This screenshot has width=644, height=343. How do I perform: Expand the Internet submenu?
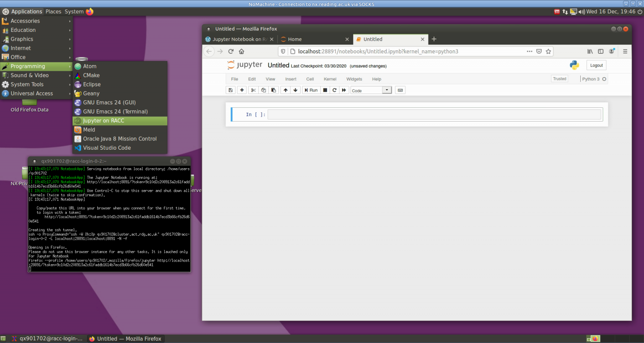(x=36, y=48)
